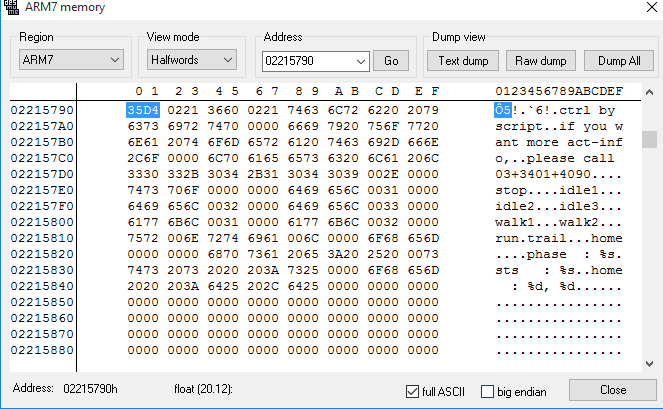Select halfword 2C6F in row 022157C0
The height and width of the screenshot is (409, 663).
point(143,159)
